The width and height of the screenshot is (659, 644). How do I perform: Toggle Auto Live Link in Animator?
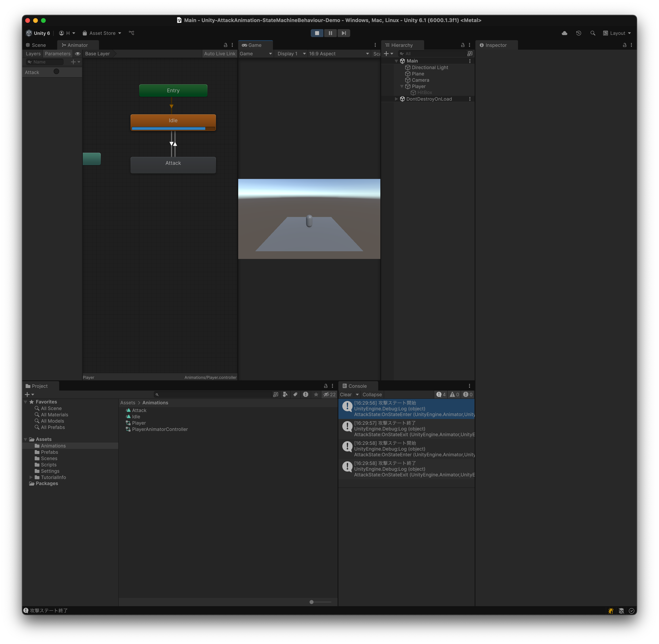coord(220,54)
